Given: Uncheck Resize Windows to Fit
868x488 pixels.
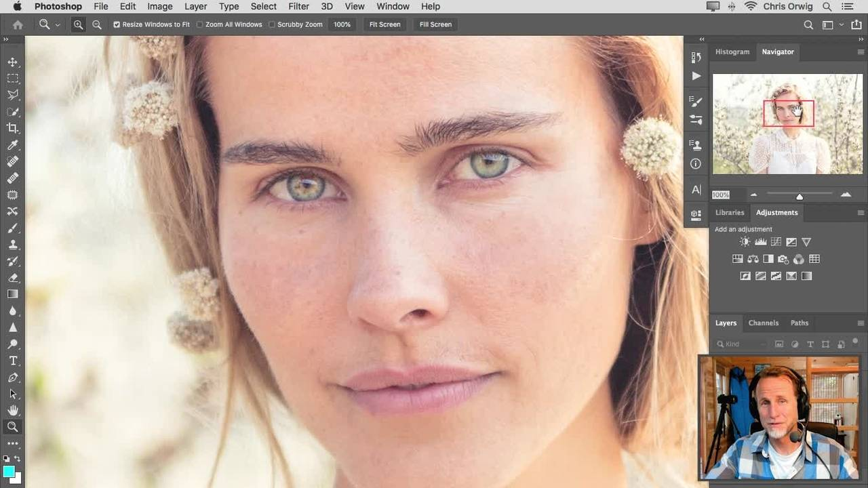Looking at the screenshot, I should (x=117, y=24).
